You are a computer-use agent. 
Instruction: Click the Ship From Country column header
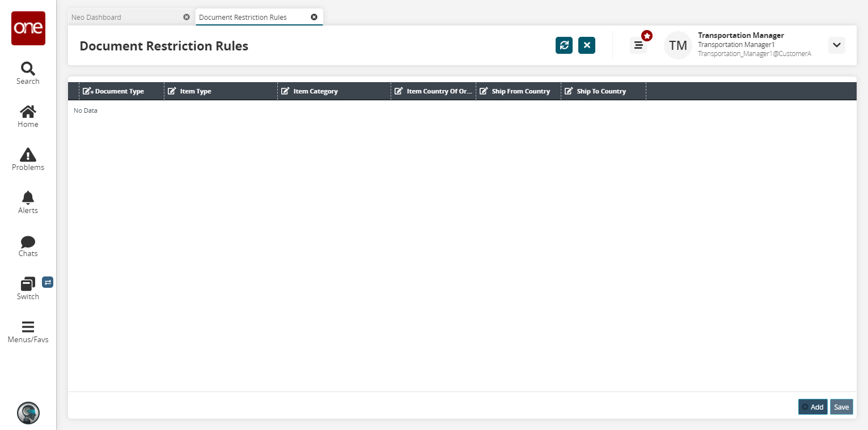[518, 91]
